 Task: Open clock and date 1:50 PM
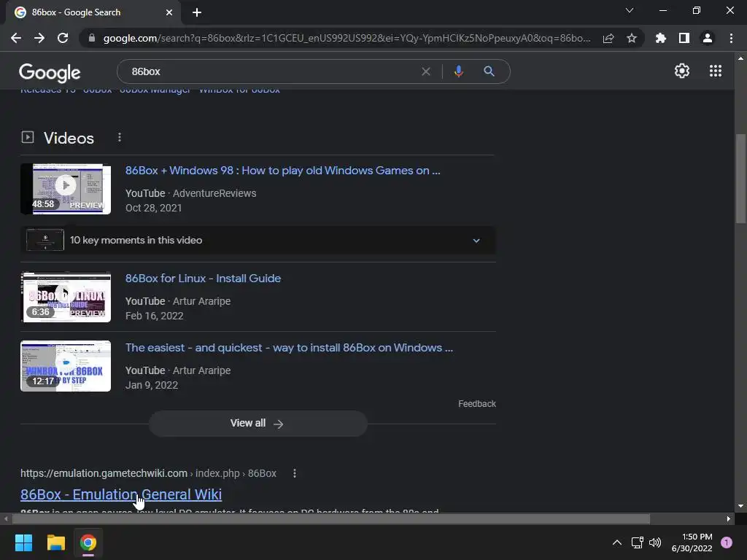click(x=692, y=542)
